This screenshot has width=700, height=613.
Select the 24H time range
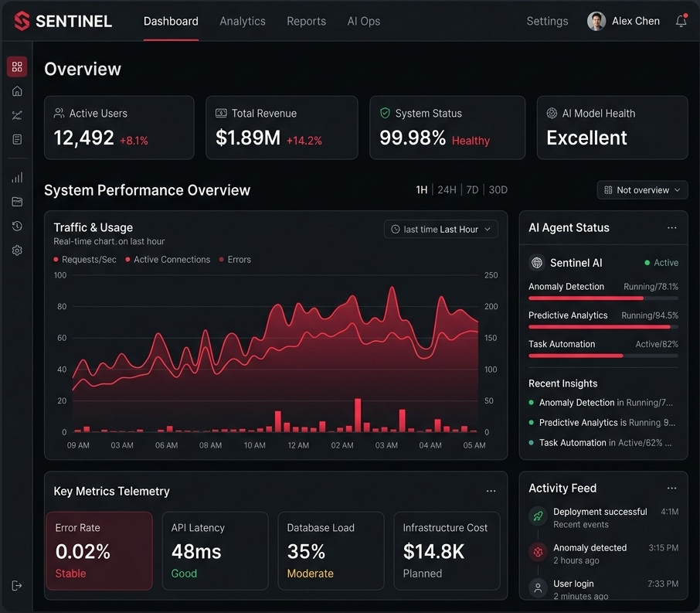tap(447, 190)
